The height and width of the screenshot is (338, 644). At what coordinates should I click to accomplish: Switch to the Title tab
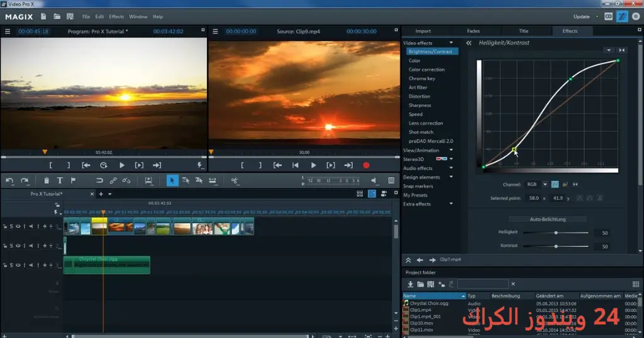coord(524,31)
